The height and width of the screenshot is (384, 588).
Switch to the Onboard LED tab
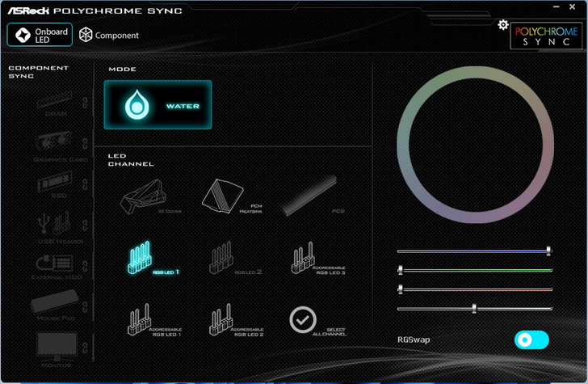[40, 35]
